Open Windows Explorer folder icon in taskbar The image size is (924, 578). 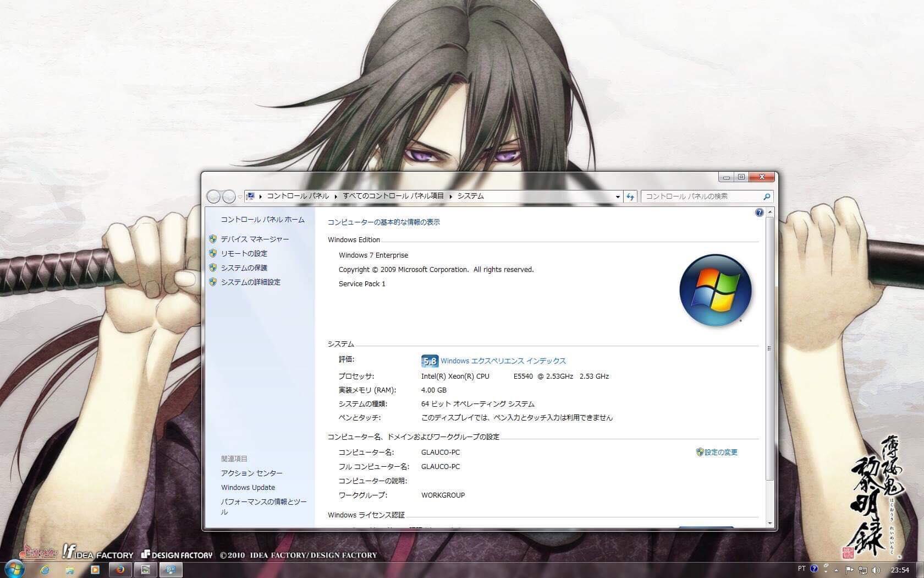pyautogui.click(x=70, y=570)
